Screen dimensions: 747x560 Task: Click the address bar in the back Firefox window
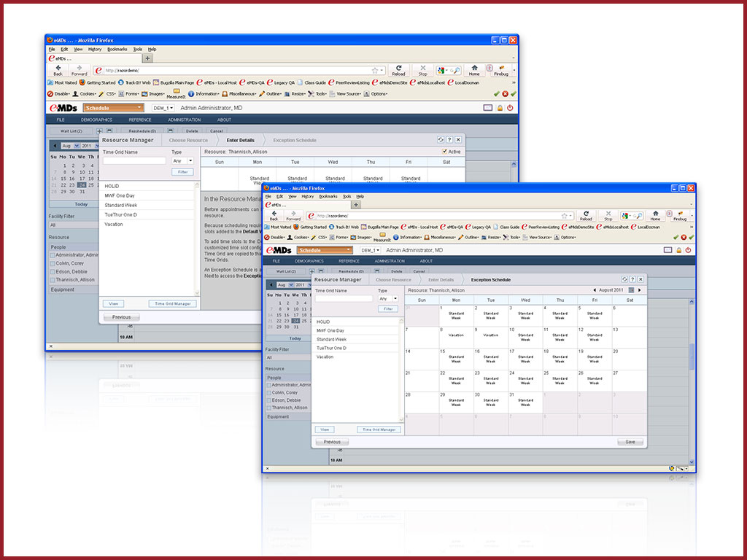tap(239, 71)
